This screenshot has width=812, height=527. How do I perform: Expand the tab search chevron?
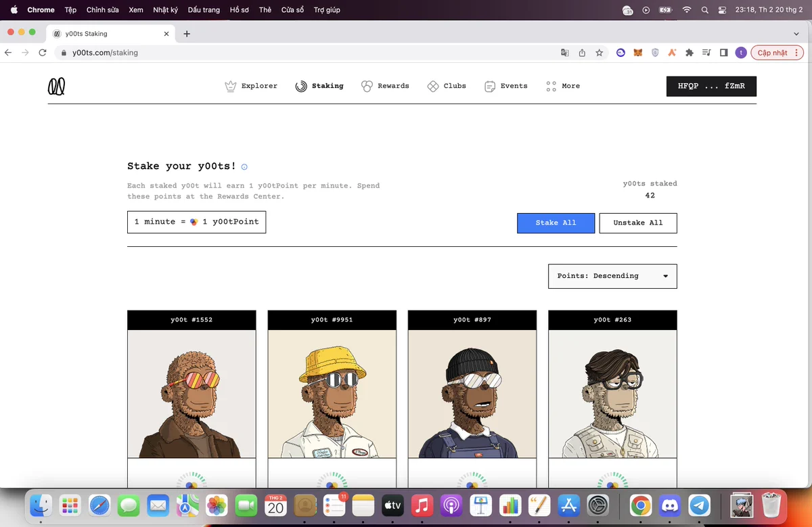point(796,34)
